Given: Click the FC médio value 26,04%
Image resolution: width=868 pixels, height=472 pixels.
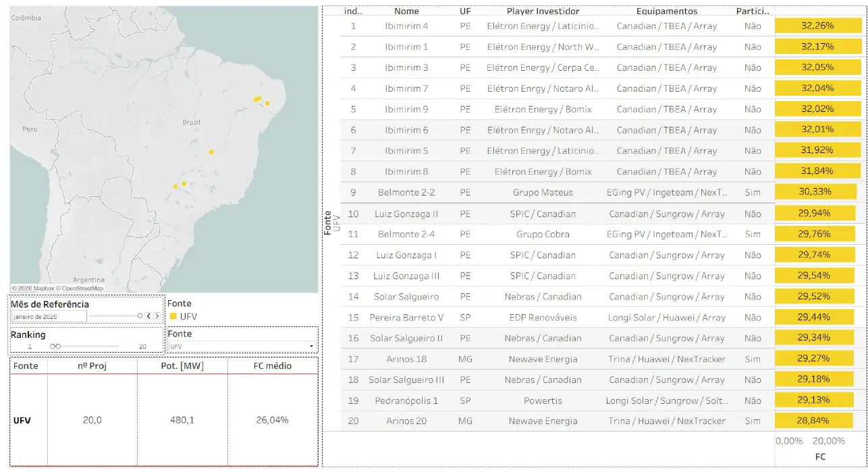Looking at the screenshot, I should tap(272, 420).
